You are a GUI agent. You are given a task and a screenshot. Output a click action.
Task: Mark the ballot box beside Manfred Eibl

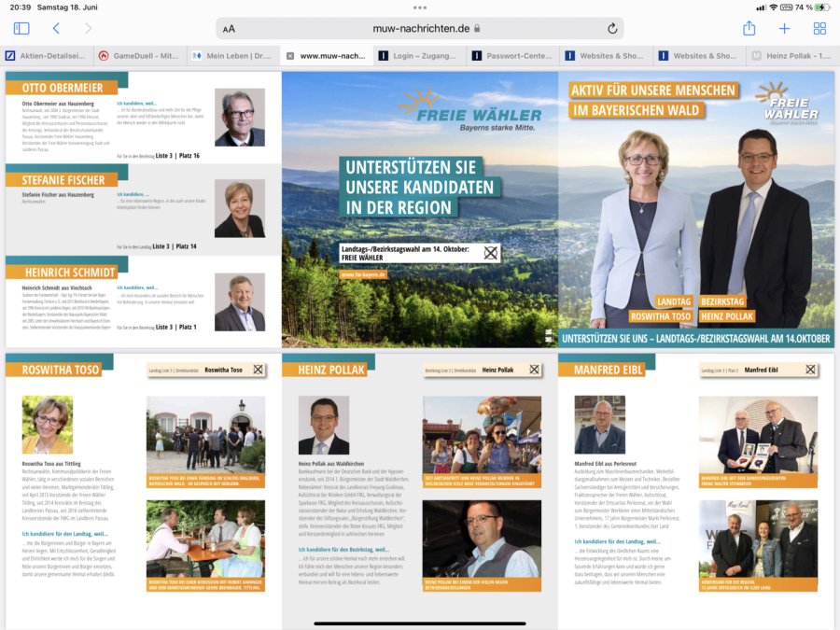point(809,370)
